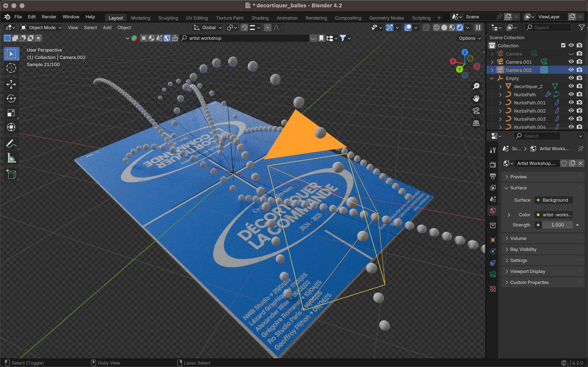This screenshot has height=367, width=588.
Task: Switch to the Shading workspace tab
Action: (x=260, y=18)
